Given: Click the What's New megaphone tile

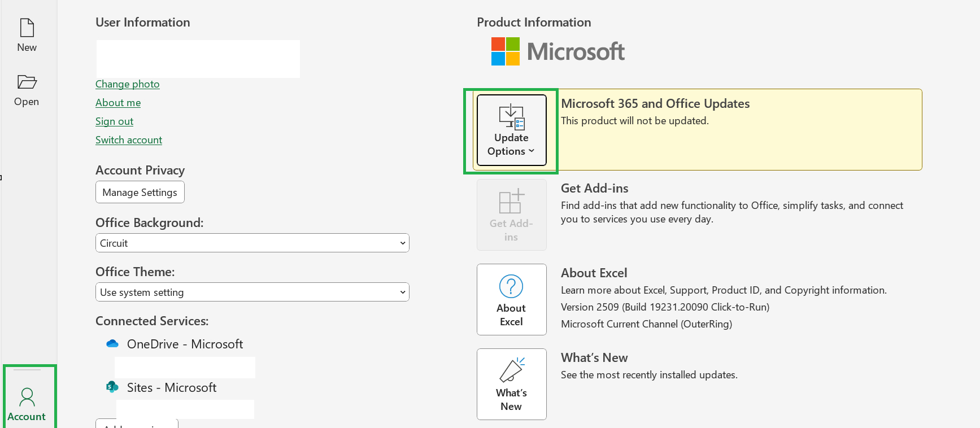Looking at the screenshot, I should pyautogui.click(x=512, y=384).
